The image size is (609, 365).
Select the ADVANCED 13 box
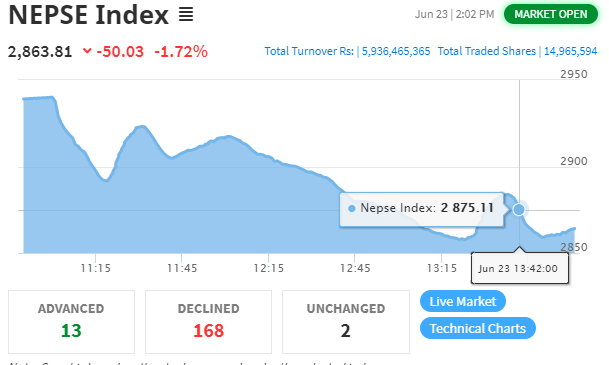(x=71, y=322)
